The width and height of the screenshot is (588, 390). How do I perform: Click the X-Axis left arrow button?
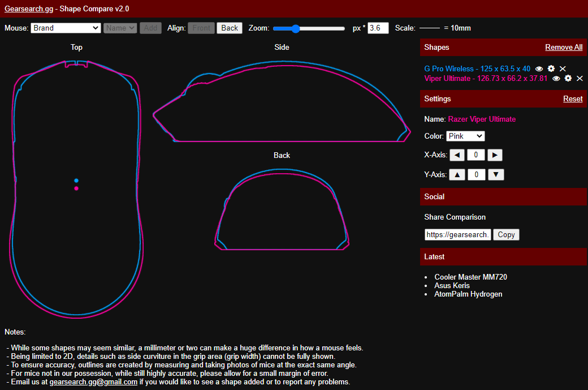[457, 155]
